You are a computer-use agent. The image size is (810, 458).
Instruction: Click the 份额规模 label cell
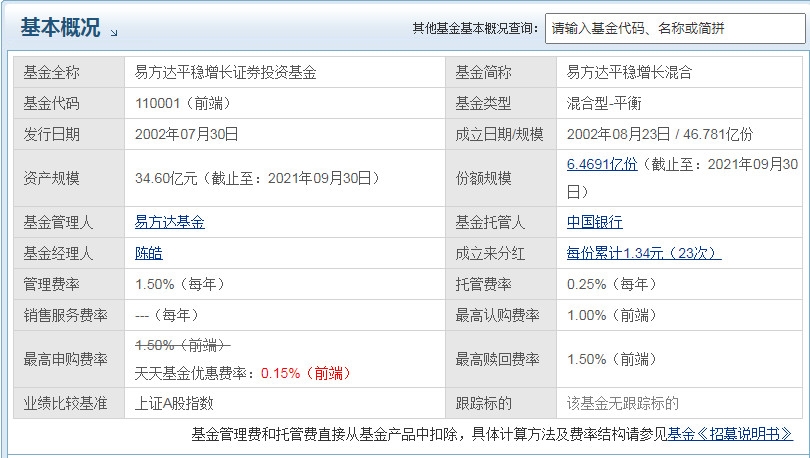pos(501,178)
